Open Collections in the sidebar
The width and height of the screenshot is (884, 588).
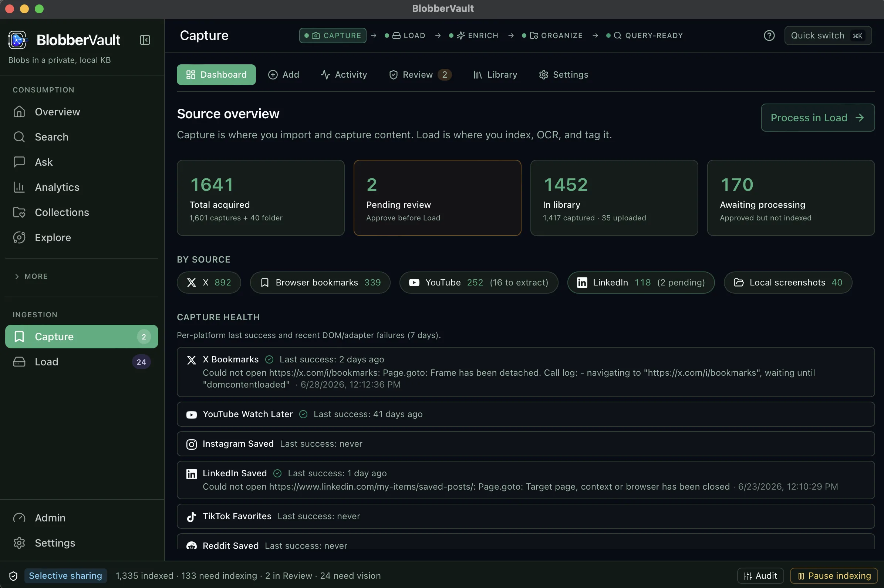[81, 212]
